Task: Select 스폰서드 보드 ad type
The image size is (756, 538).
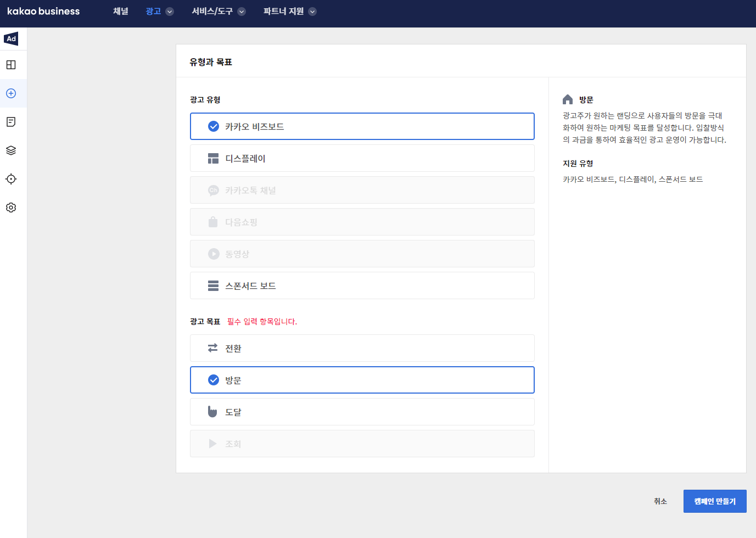Action: pyautogui.click(x=362, y=285)
